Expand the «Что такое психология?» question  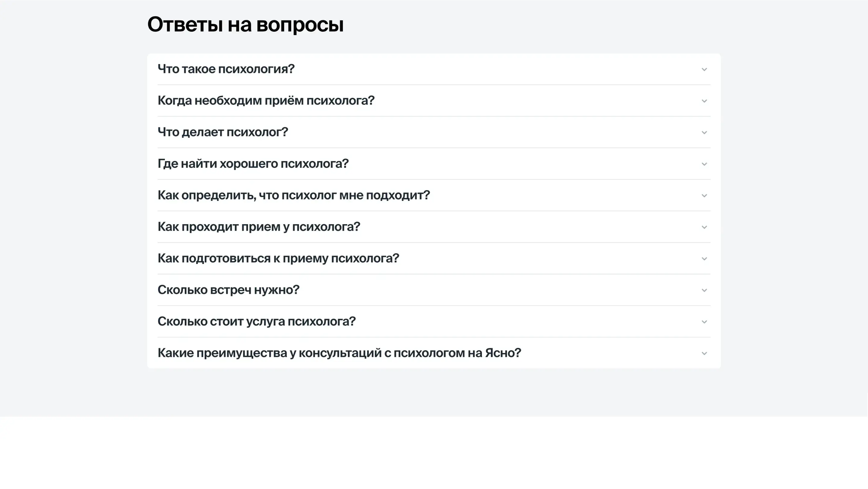[226, 69]
